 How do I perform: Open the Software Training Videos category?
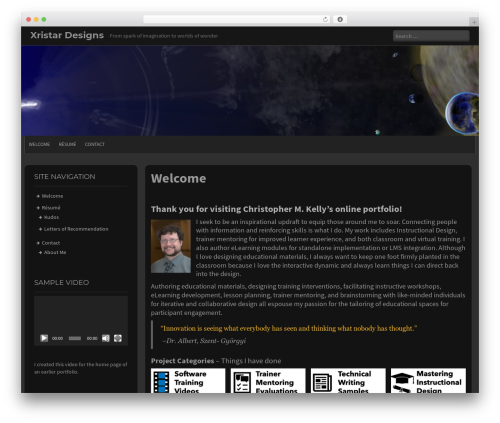[188, 381]
